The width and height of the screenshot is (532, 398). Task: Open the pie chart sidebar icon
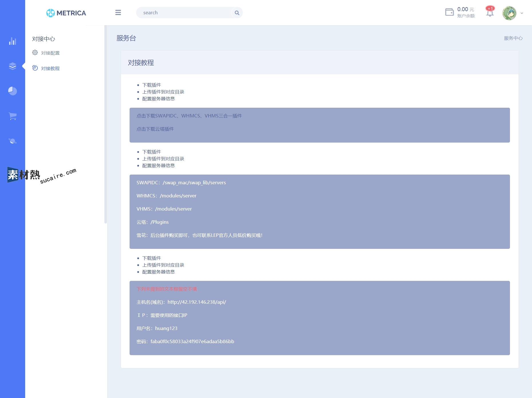pyautogui.click(x=13, y=91)
